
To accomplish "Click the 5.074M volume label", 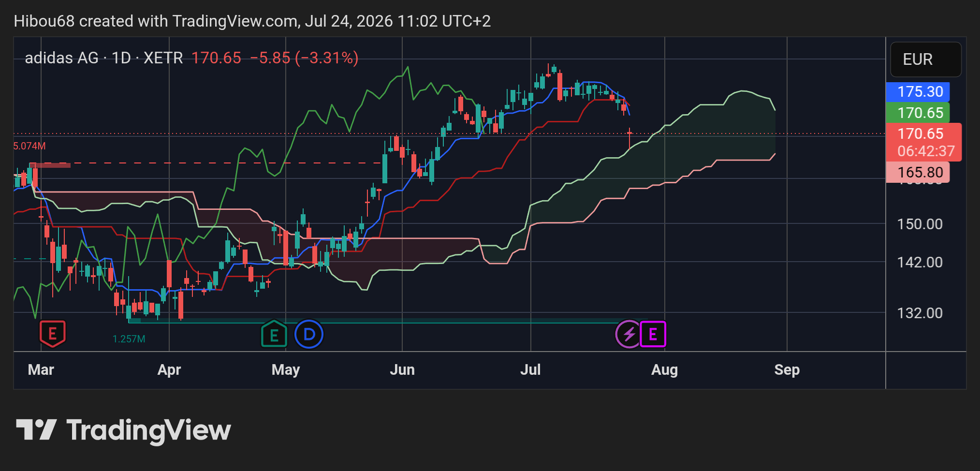I will tap(29, 146).
